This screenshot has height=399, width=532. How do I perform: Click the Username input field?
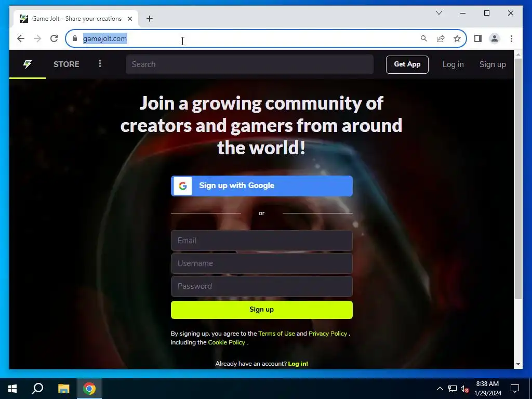point(262,263)
